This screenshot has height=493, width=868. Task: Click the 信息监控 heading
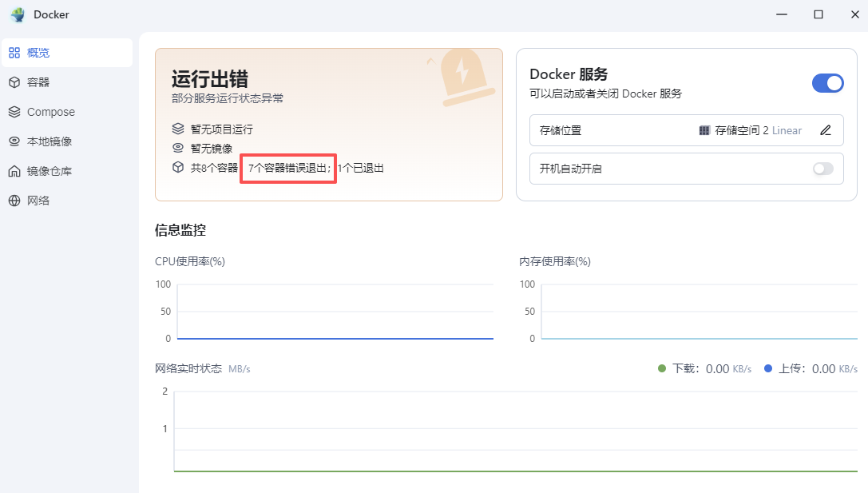coord(180,230)
